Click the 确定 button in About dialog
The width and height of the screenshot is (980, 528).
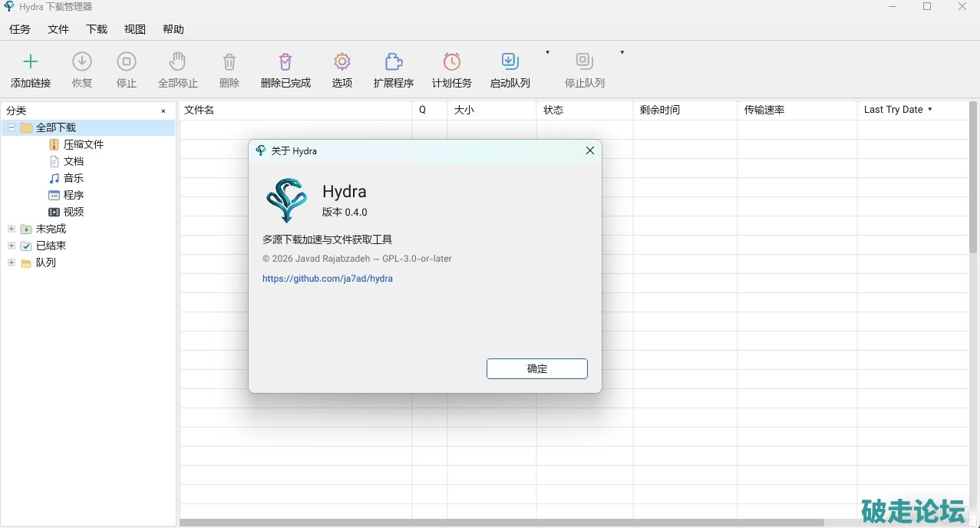(537, 368)
